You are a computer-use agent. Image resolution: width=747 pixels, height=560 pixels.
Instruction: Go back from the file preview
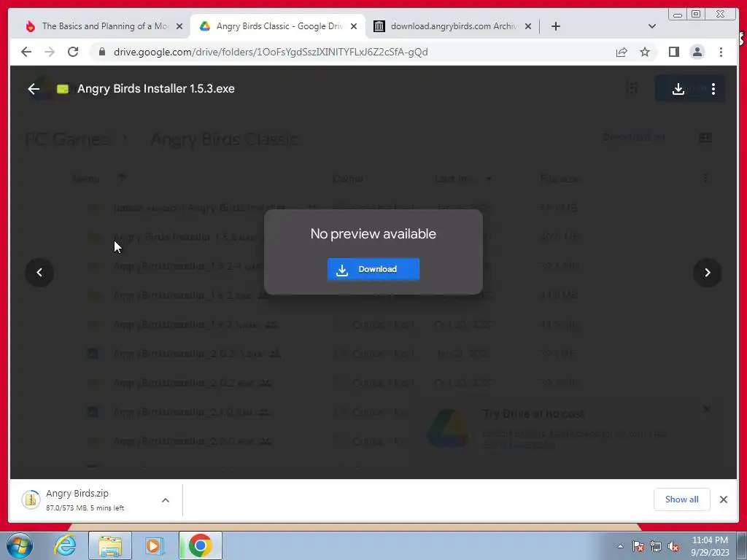(x=34, y=88)
